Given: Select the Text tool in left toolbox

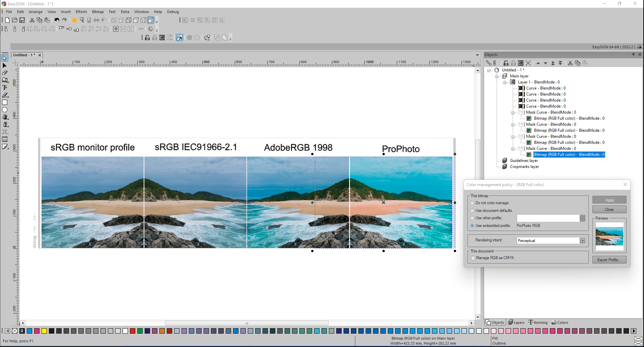Looking at the screenshot, I should point(5,88).
